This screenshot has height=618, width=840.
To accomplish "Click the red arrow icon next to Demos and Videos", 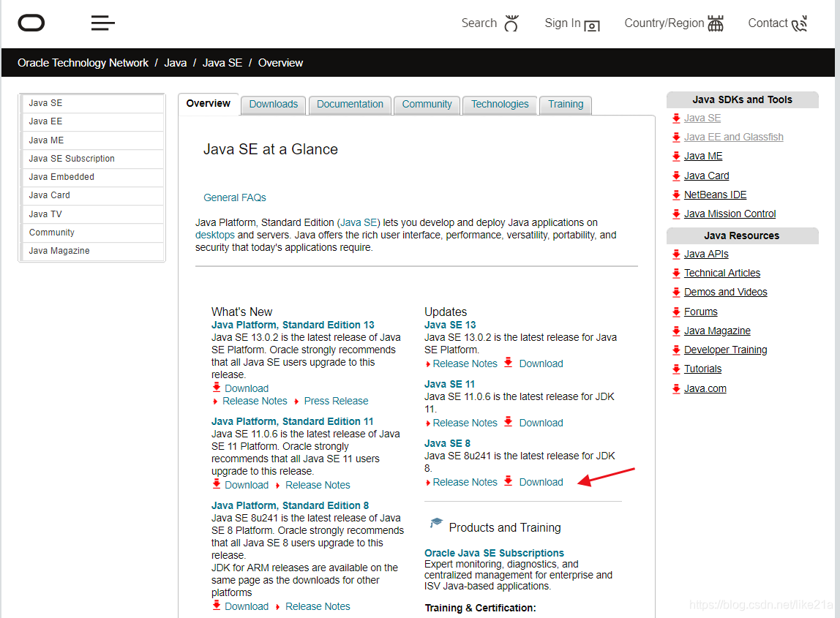I will (x=676, y=293).
